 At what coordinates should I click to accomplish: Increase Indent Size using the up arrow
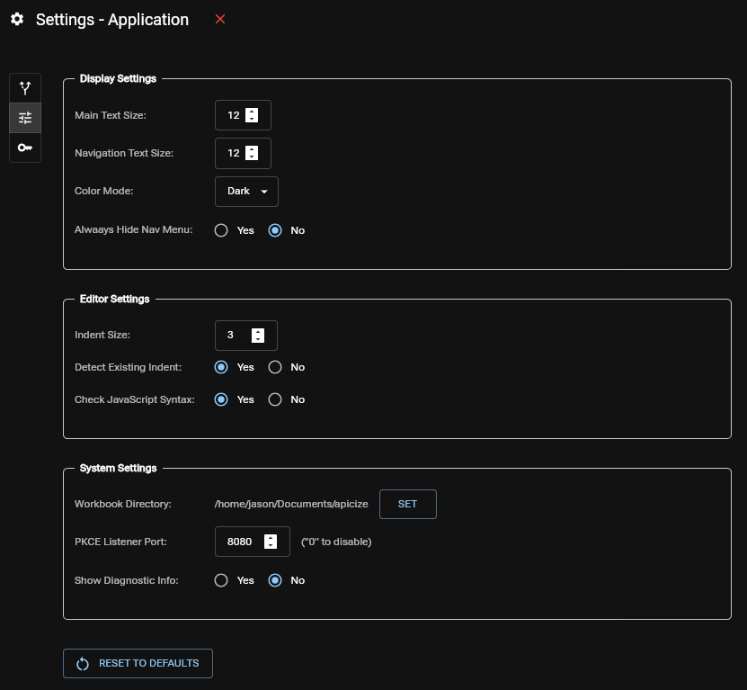pyautogui.click(x=258, y=331)
